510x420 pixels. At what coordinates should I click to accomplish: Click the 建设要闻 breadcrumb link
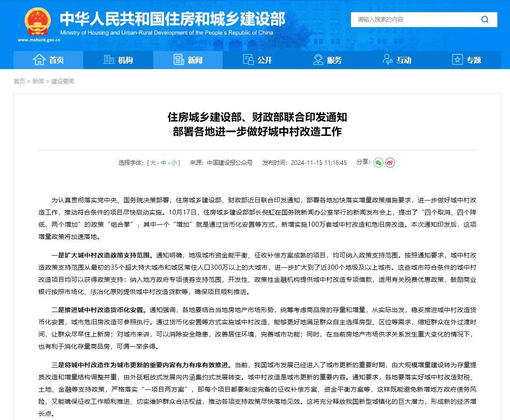click(62, 81)
